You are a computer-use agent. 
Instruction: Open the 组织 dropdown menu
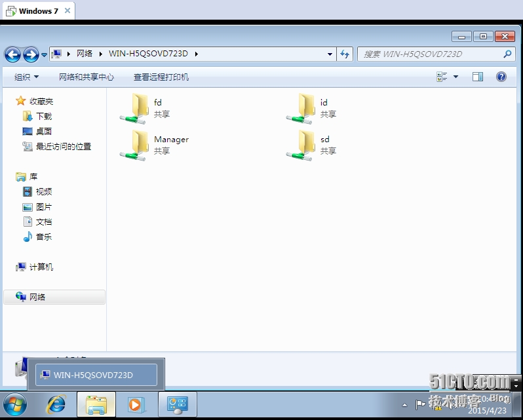tap(26, 77)
